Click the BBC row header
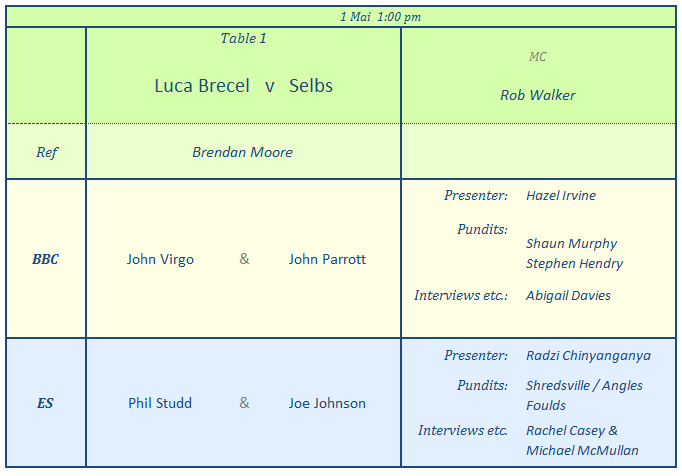Image resolution: width=682 pixels, height=476 pixels. pos(46,260)
